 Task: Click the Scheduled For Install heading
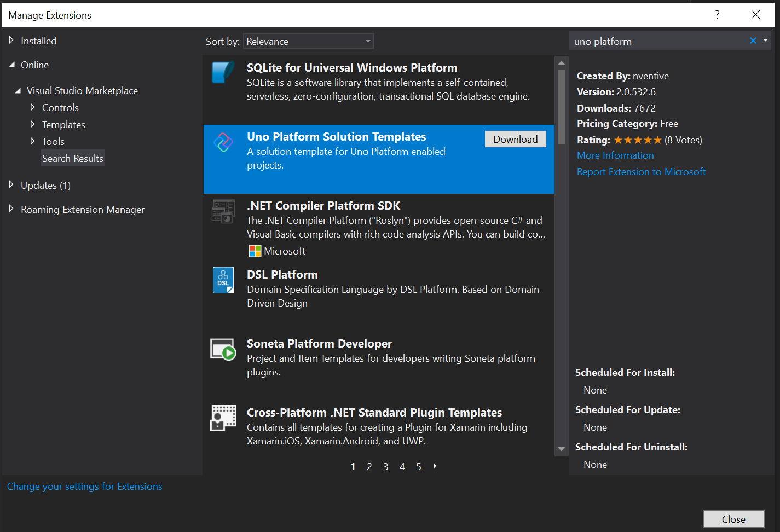(x=625, y=373)
